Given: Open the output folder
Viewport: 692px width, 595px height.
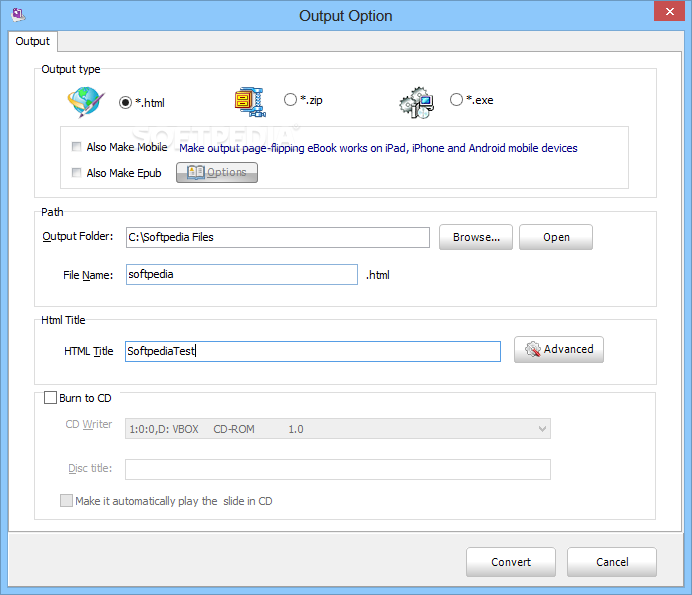Looking at the screenshot, I should 556,237.
